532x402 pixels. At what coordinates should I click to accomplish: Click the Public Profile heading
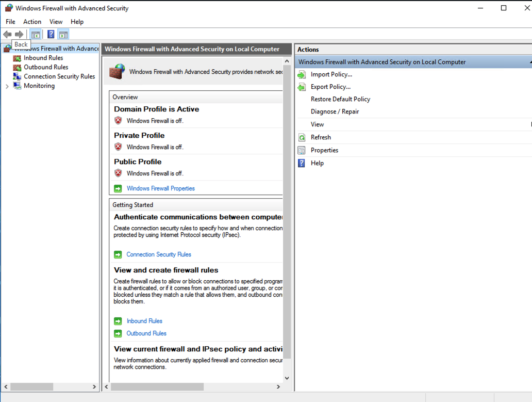tap(138, 162)
